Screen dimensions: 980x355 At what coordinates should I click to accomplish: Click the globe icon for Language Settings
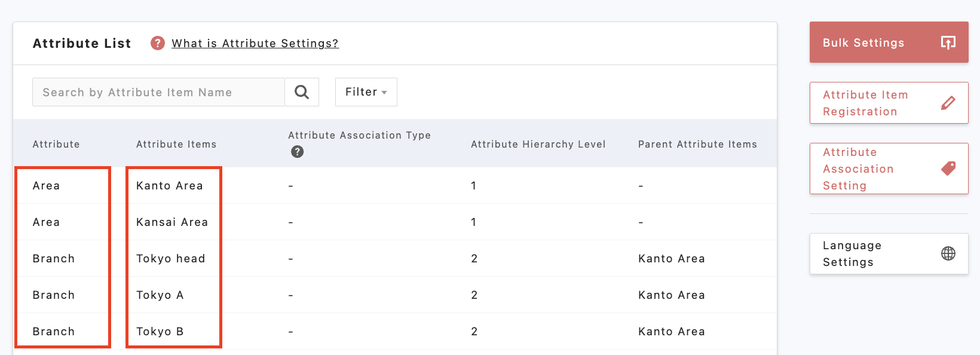click(x=948, y=253)
